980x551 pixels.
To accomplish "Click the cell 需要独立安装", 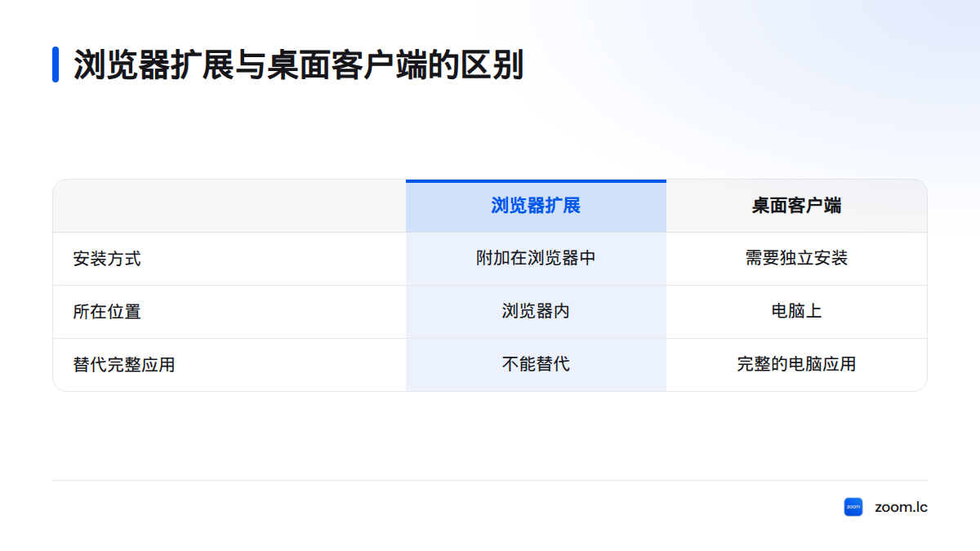I will [796, 259].
